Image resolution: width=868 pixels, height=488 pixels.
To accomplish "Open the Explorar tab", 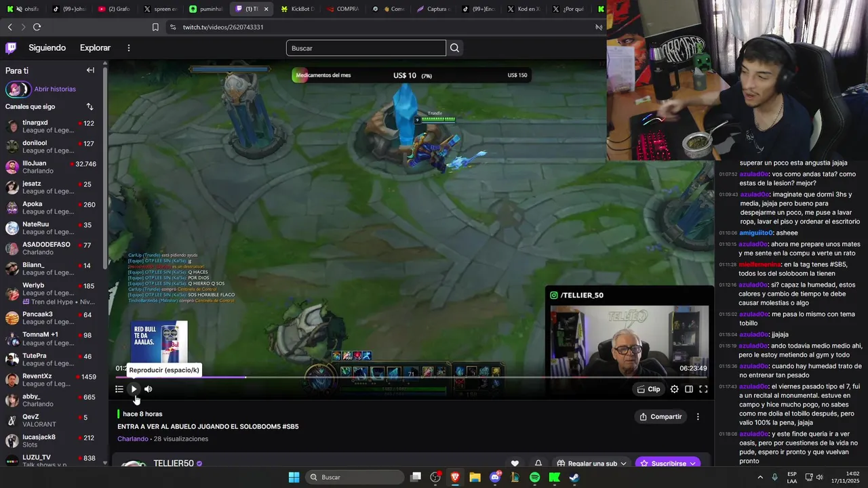I will (95, 47).
